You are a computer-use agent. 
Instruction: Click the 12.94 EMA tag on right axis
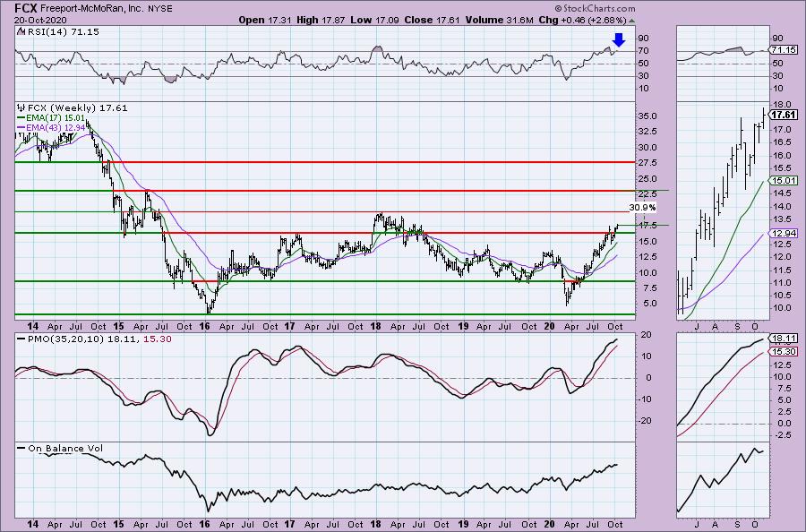coord(784,234)
